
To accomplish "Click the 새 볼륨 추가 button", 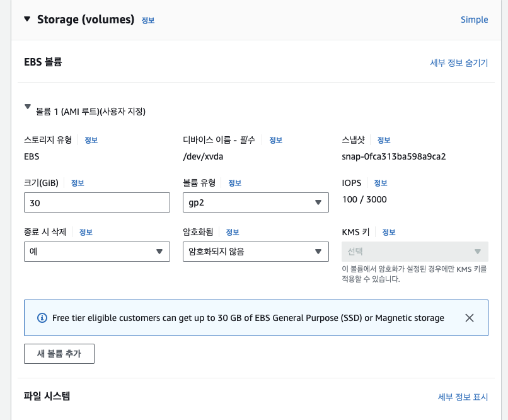I will coord(59,354).
